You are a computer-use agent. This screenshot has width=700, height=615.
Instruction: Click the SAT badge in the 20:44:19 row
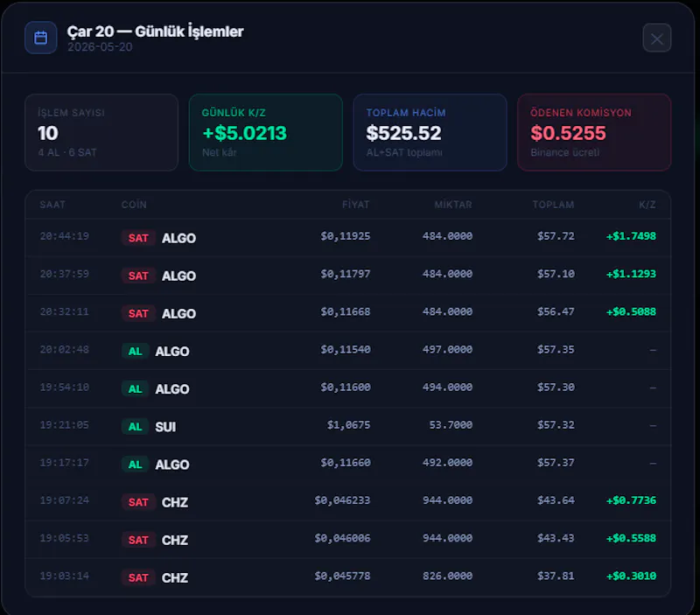138,238
